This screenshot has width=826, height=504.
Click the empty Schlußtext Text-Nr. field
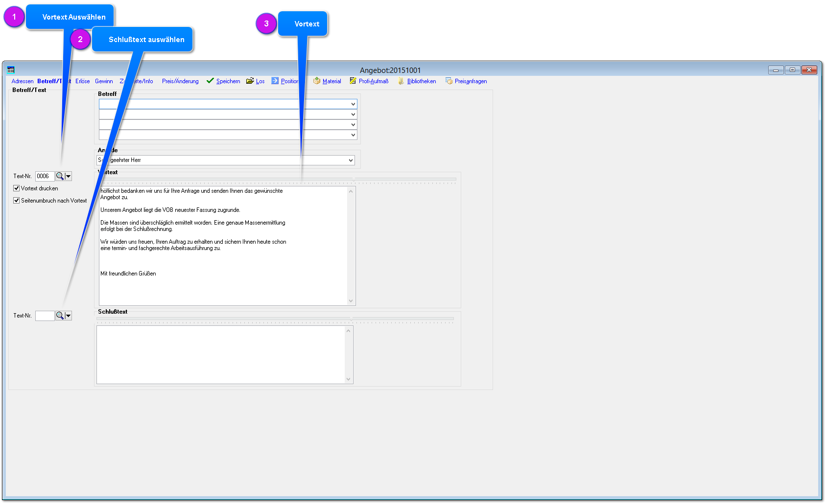click(45, 316)
